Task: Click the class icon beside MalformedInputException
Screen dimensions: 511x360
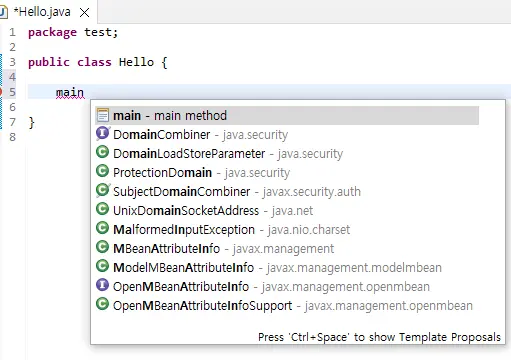Action: pyautogui.click(x=102, y=228)
